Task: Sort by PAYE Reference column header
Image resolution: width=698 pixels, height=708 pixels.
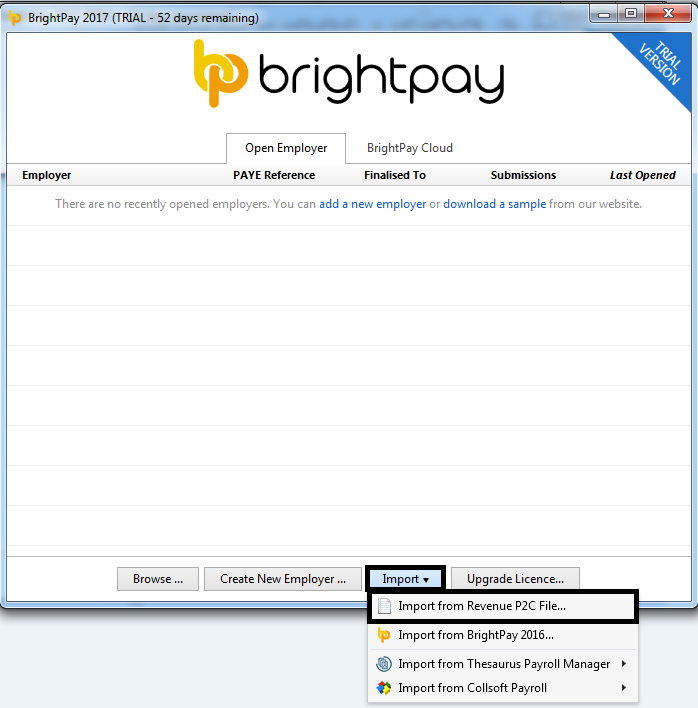Action: pyautogui.click(x=274, y=175)
